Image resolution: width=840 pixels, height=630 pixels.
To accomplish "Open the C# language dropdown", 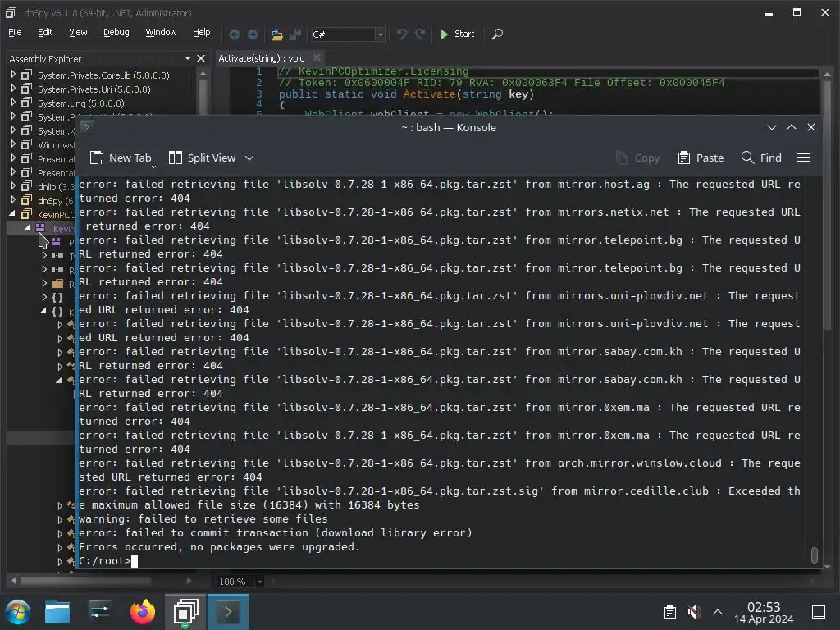I will coord(380,34).
